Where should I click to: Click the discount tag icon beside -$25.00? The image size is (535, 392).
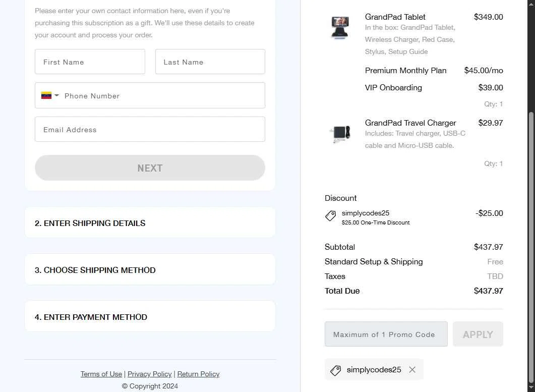tap(330, 216)
